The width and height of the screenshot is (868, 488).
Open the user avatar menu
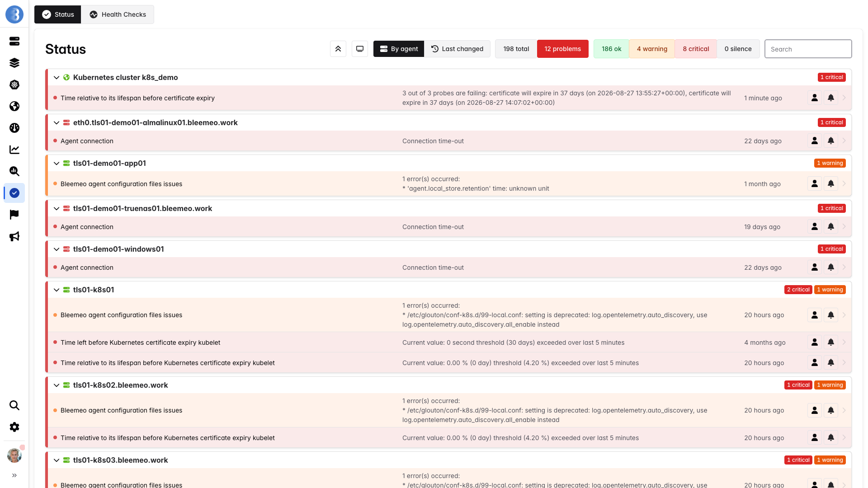click(x=14, y=455)
